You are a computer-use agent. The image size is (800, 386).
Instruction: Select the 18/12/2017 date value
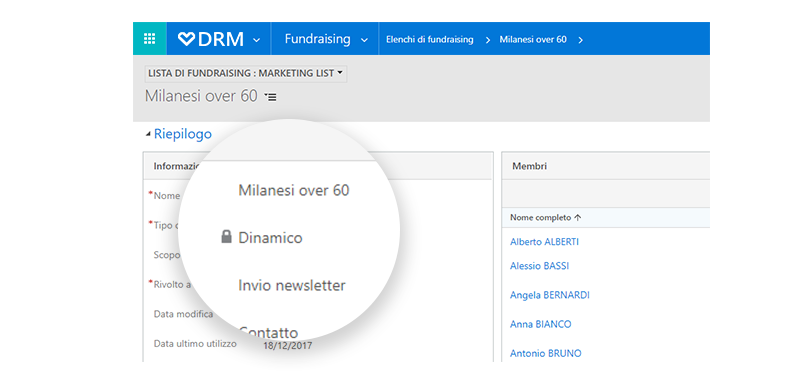pyautogui.click(x=288, y=346)
